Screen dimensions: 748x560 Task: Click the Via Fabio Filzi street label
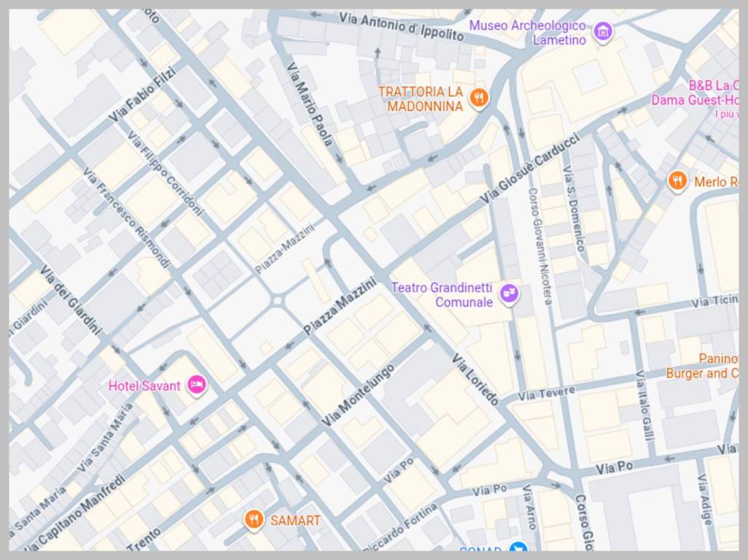pos(142,94)
